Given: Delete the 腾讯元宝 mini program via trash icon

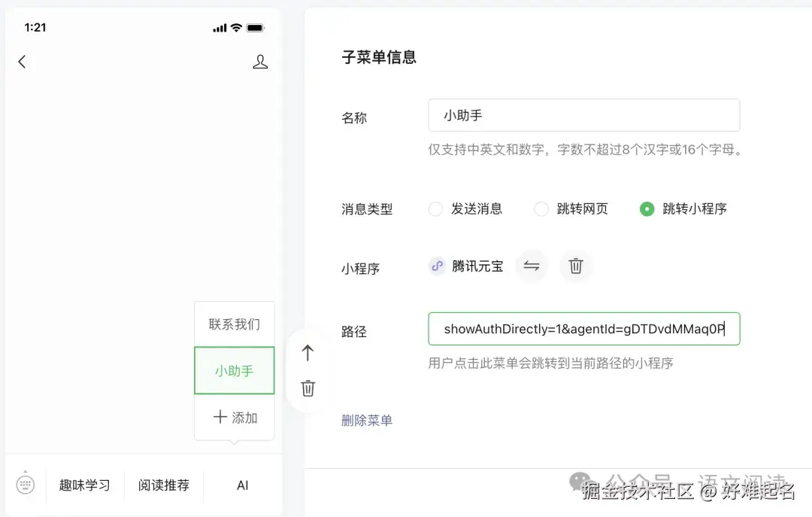Looking at the screenshot, I should 576,266.
